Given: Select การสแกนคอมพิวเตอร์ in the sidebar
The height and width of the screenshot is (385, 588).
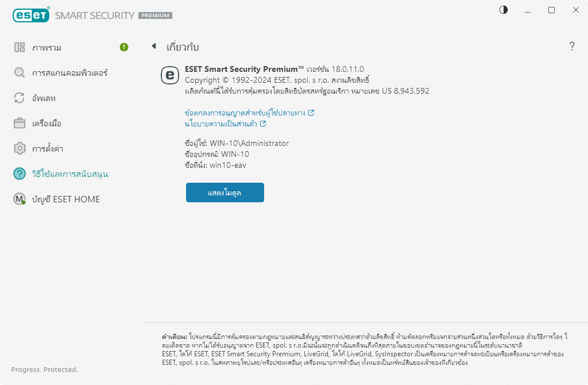Looking at the screenshot, I should pyautogui.click(x=69, y=73).
